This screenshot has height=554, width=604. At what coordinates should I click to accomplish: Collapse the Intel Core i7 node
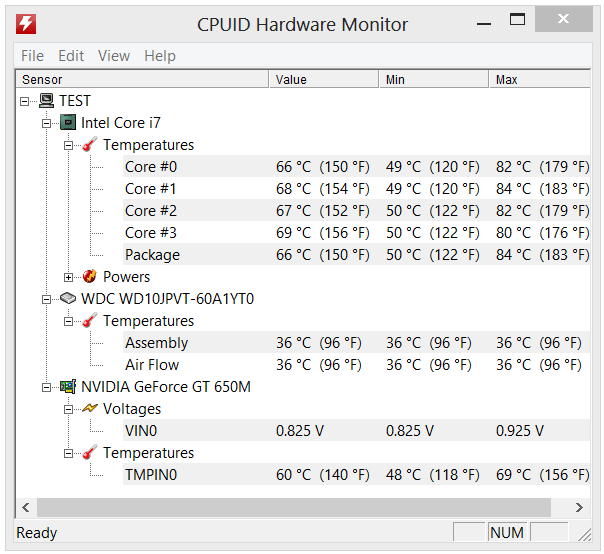[46, 124]
